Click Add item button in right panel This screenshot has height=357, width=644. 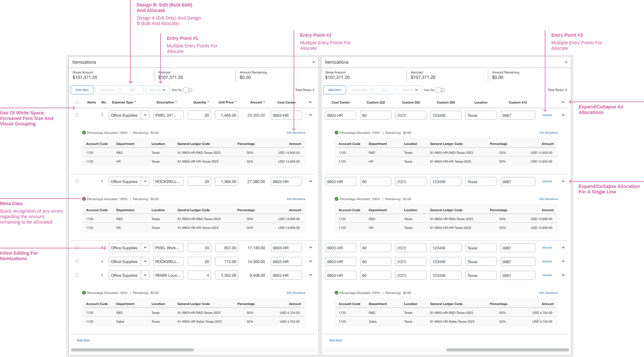(334, 90)
